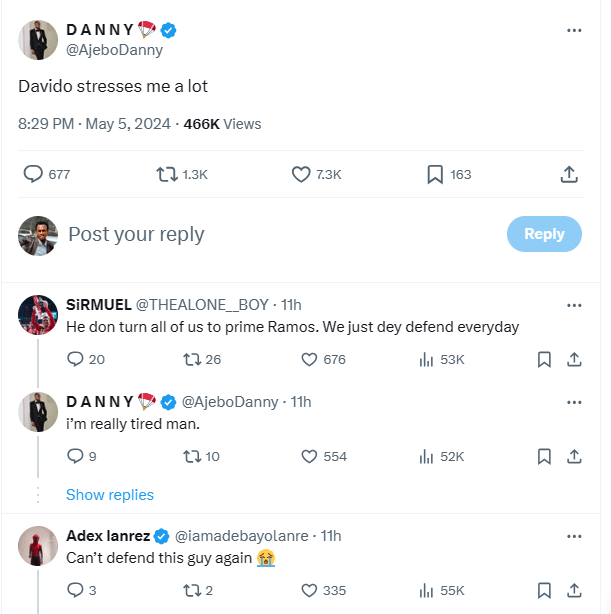Open SiRMUEL's profile picture
611x614 pixels.
tap(38, 314)
